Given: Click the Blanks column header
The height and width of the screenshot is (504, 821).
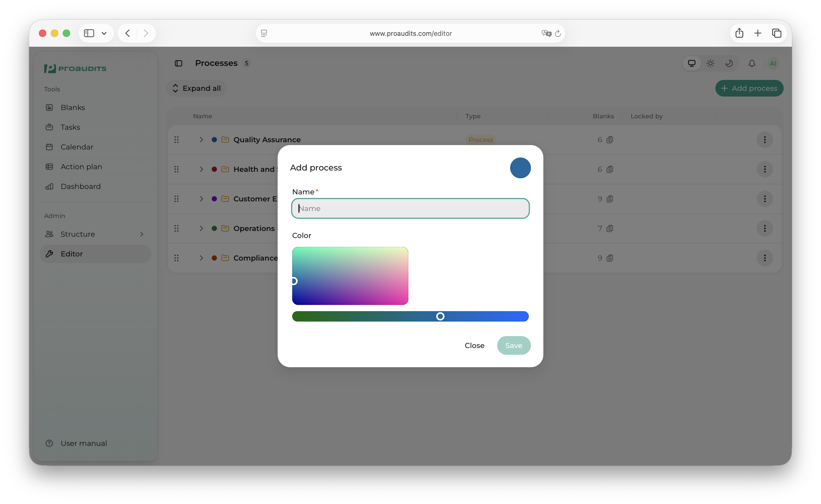Looking at the screenshot, I should coord(603,116).
